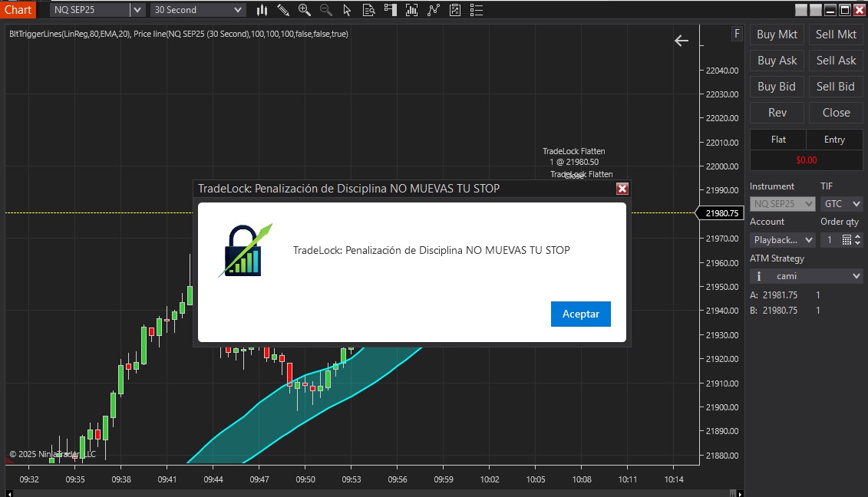This screenshot has height=497, width=868.
Task: Open the bar type candlestick icon
Action: 262,10
